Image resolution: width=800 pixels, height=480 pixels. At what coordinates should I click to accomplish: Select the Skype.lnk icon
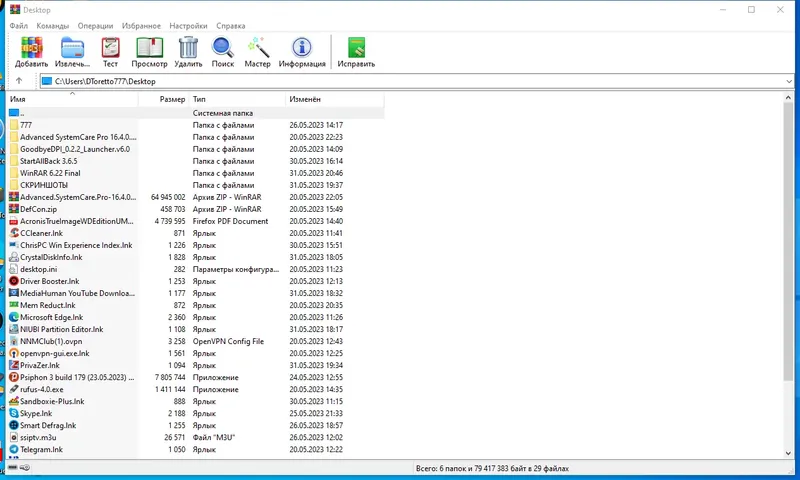[14, 413]
